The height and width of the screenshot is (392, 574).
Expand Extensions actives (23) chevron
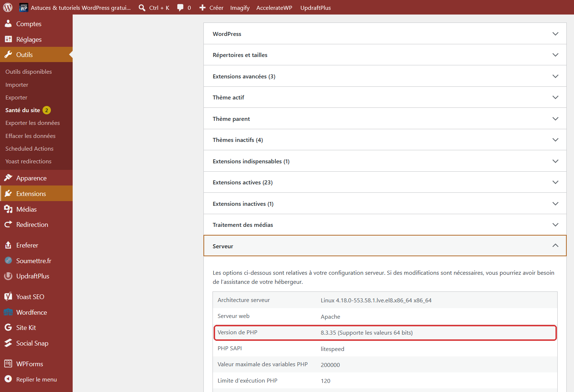pyautogui.click(x=555, y=182)
